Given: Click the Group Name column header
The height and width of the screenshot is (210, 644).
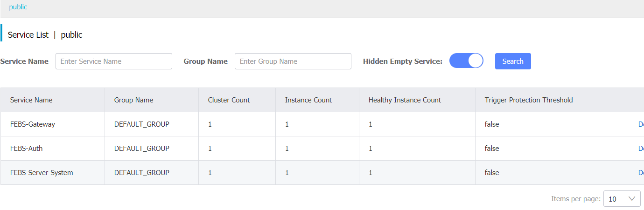Looking at the screenshot, I should 133,100.
